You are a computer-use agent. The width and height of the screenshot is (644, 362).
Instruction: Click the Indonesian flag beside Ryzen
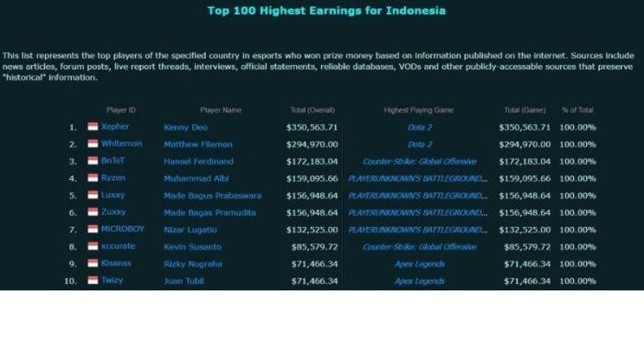click(x=93, y=178)
